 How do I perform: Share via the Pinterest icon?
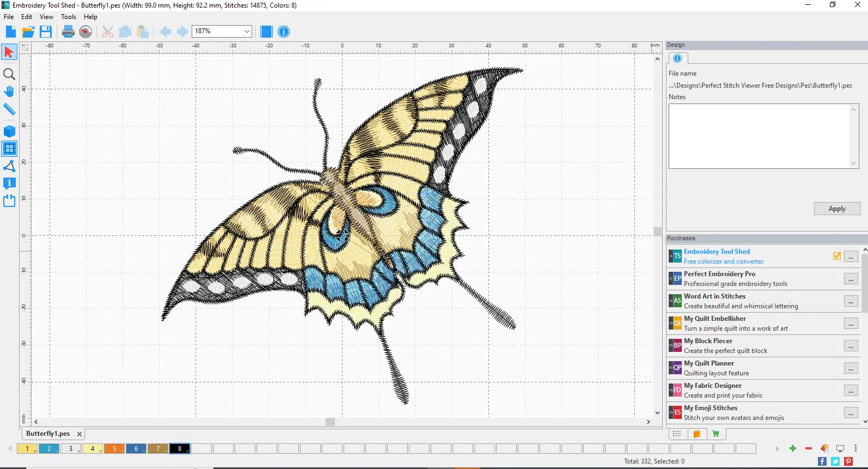click(x=848, y=461)
